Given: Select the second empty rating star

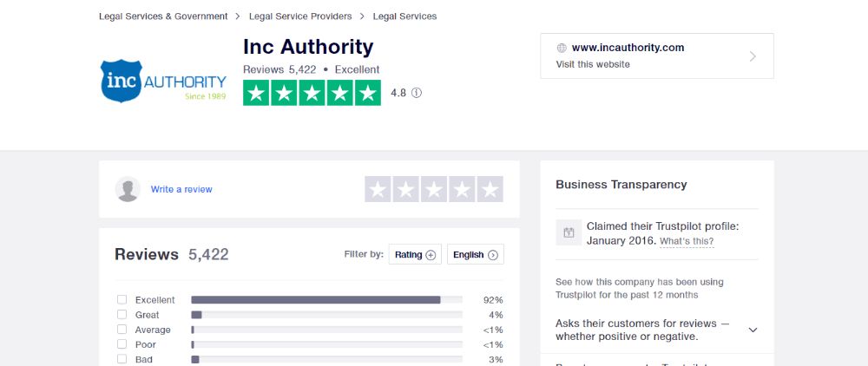Looking at the screenshot, I should pyautogui.click(x=405, y=189).
